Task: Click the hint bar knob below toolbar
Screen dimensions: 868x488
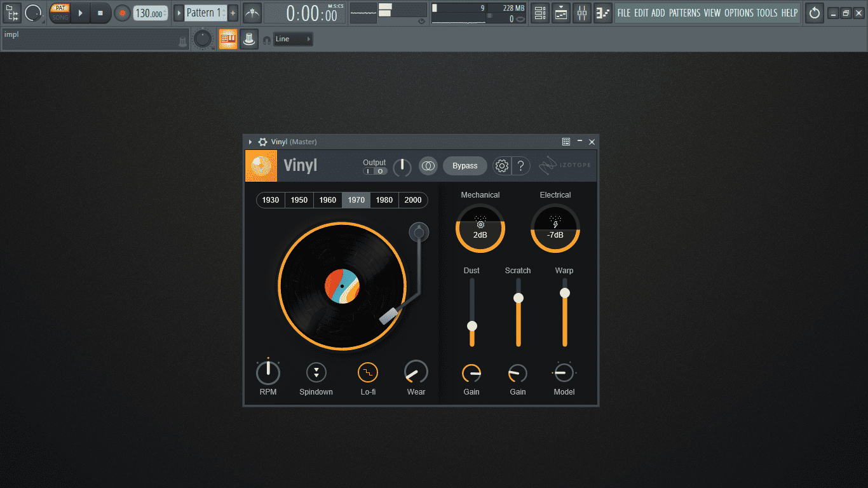Action: point(202,39)
